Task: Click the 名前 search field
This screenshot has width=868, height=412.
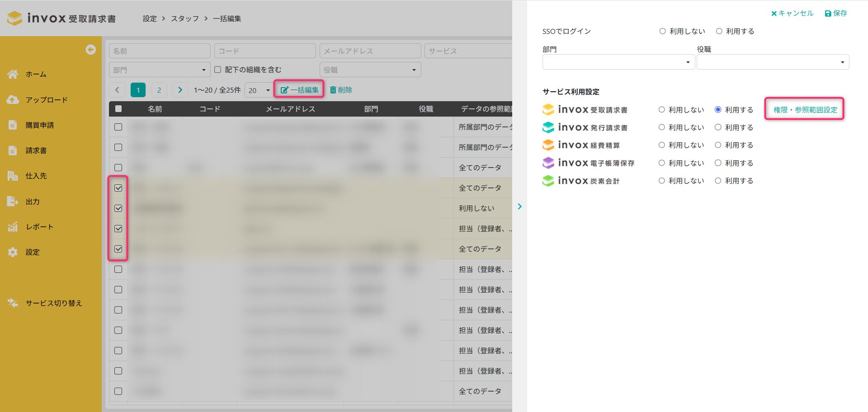Action: click(160, 51)
